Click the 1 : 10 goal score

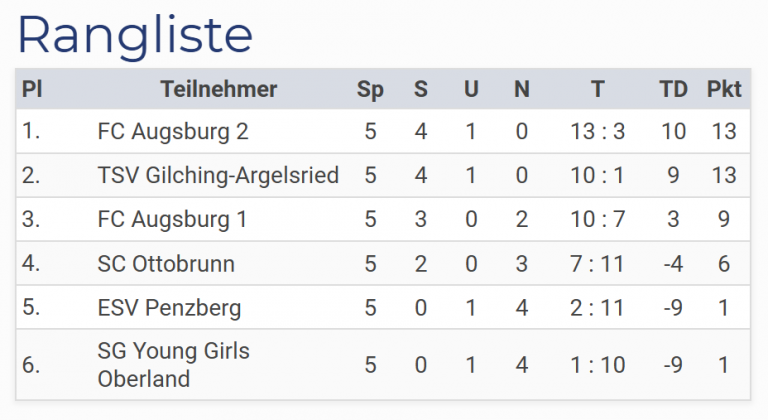click(597, 365)
